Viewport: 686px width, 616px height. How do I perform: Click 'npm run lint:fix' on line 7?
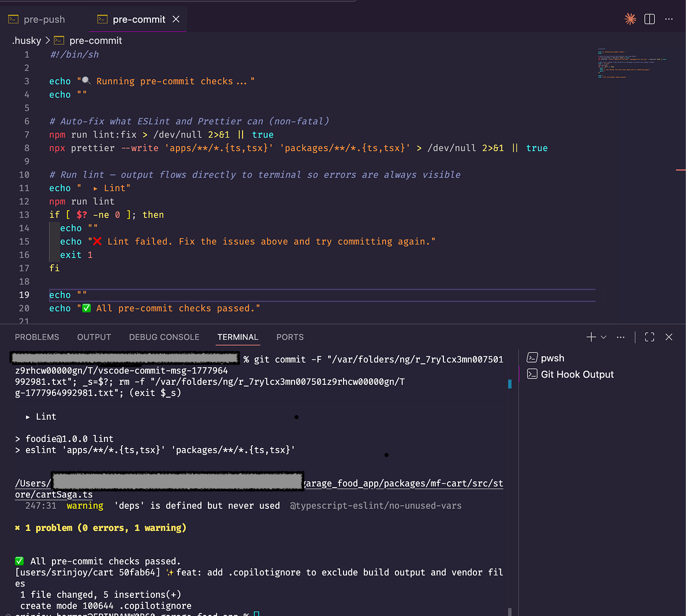(93, 135)
